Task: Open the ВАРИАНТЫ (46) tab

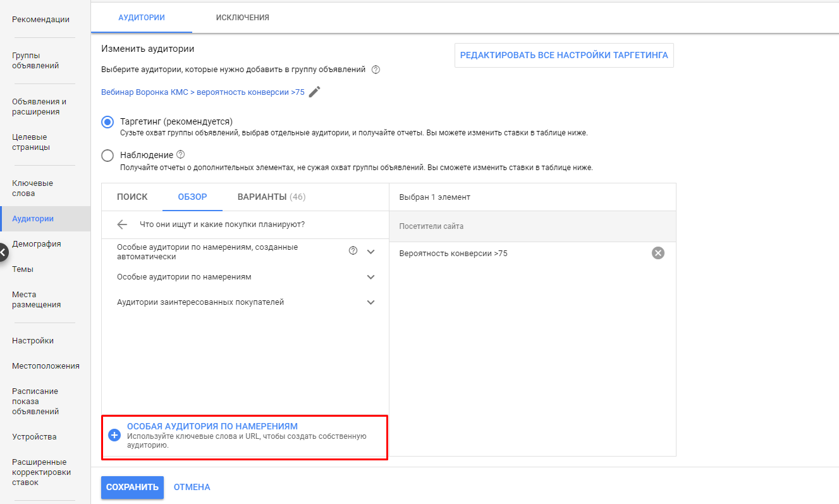Action: click(271, 197)
